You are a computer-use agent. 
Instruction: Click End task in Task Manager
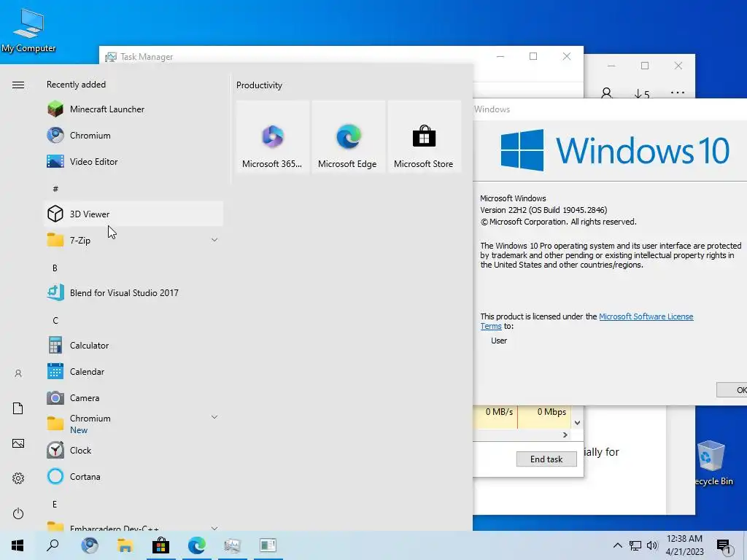pos(546,459)
